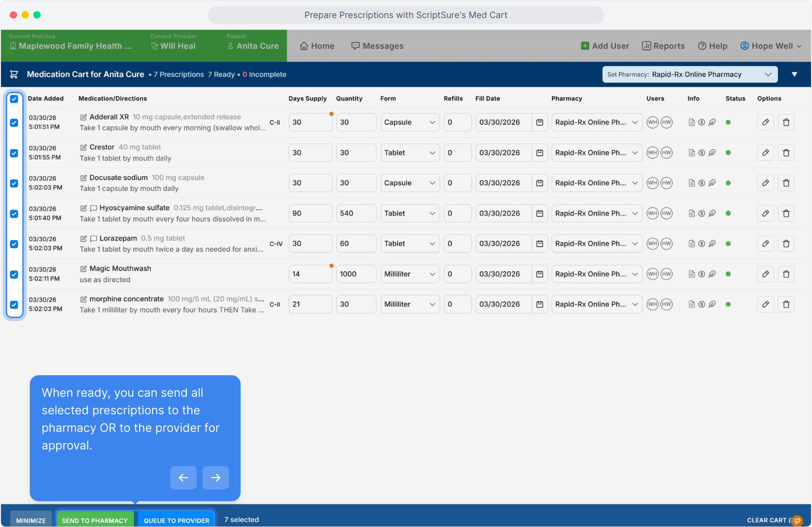Viewport: 812px width, 527px height.
Task: Open the Help menu
Action: [x=712, y=46]
